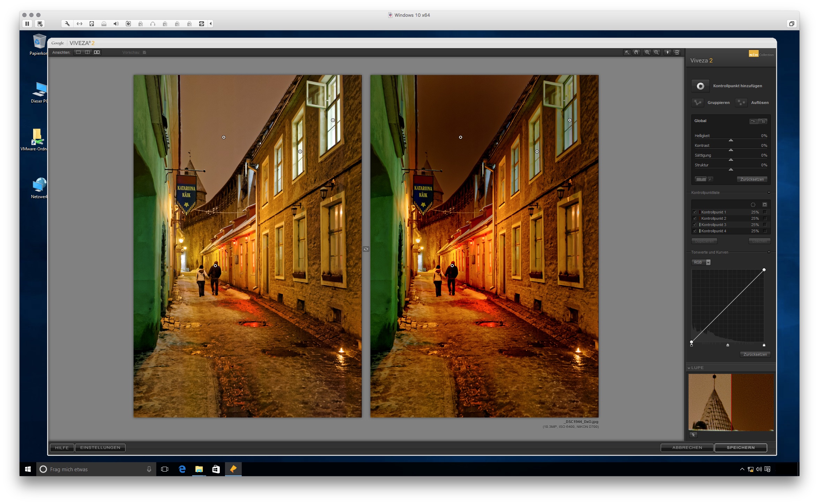The image size is (819, 504).
Task: Click curve white point at top right
Action: (x=764, y=270)
